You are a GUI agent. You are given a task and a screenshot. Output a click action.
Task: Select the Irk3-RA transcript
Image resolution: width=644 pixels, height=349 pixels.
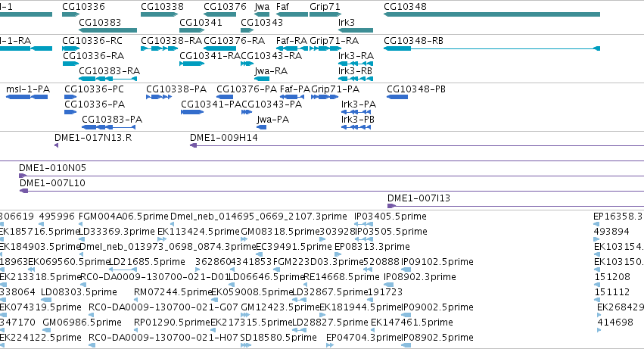[355, 64]
